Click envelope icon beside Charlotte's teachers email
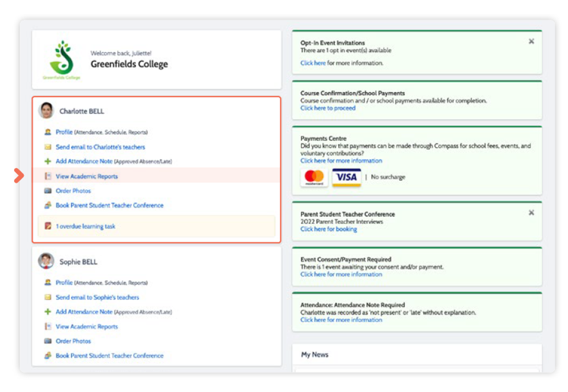568x392 pixels. click(47, 147)
